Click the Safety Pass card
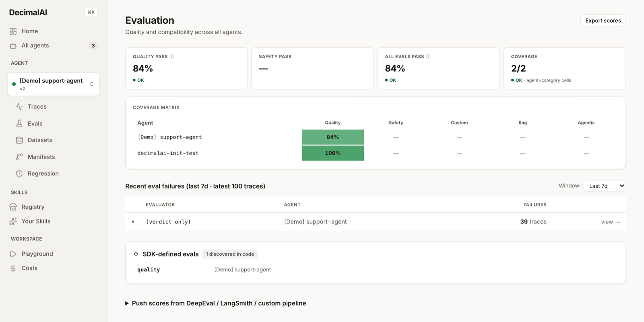 [312, 68]
